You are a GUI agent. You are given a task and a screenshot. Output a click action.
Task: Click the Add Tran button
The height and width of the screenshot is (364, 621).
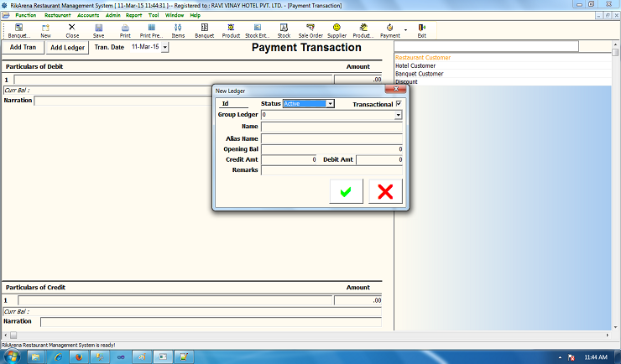tap(23, 48)
